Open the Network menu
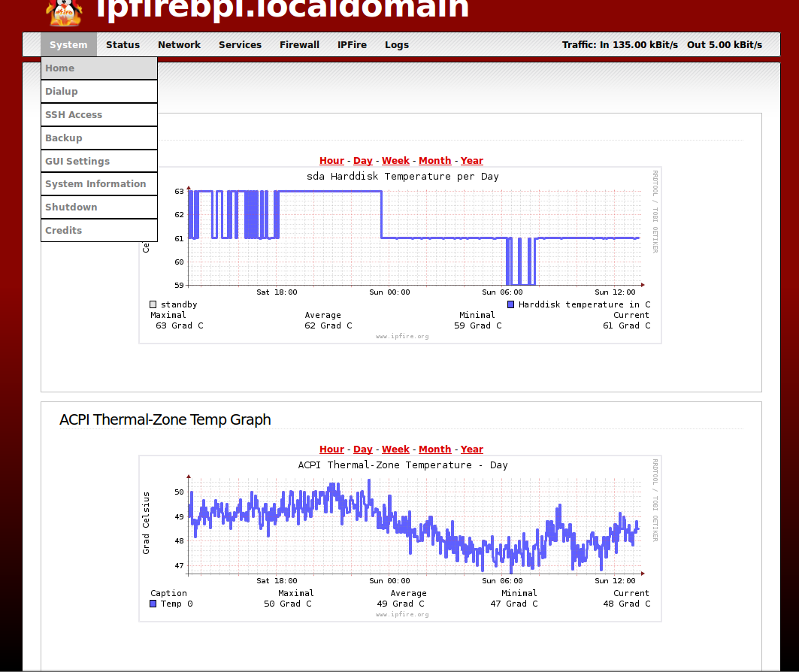The image size is (799, 672). pyautogui.click(x=180, y=45)
